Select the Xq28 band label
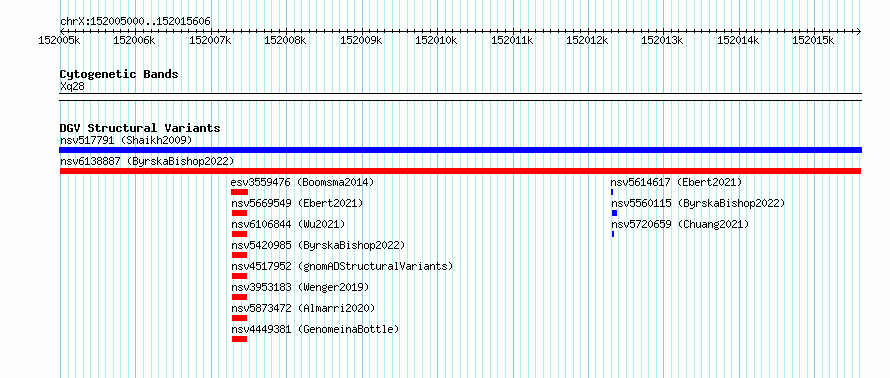This screenshot has width=890, height=378. tap(72, 86)
